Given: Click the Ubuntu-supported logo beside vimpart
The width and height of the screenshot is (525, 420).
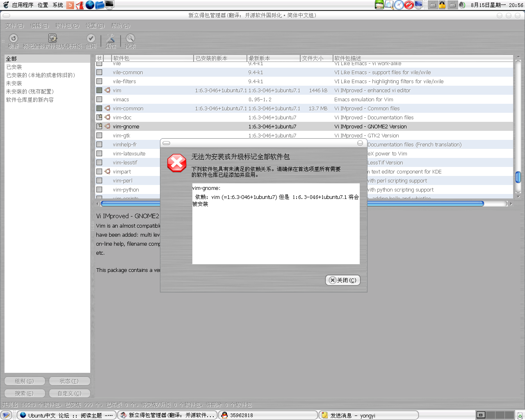Looking at the screenshot, I should click(x=107, y=171).
